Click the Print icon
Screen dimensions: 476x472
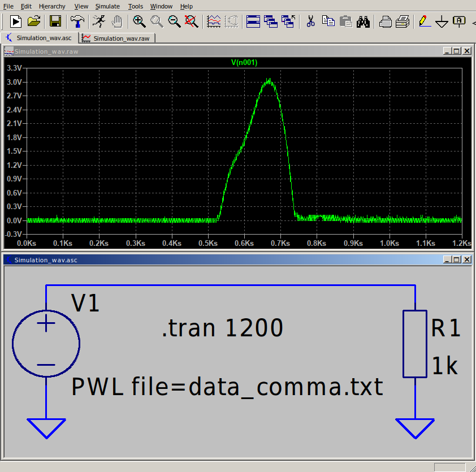pos(403,21)
